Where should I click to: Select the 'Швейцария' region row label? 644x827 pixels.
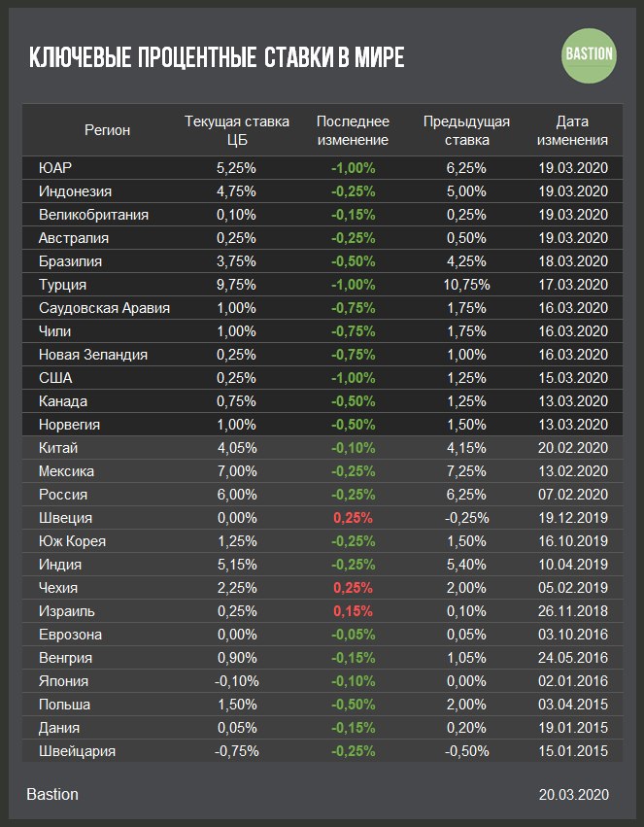pyautogui.click(x=77, y=751)
